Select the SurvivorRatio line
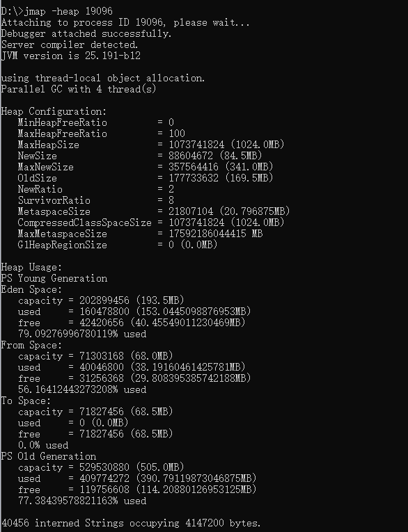Viewport: 408px width, 532px height. [96, 200]
